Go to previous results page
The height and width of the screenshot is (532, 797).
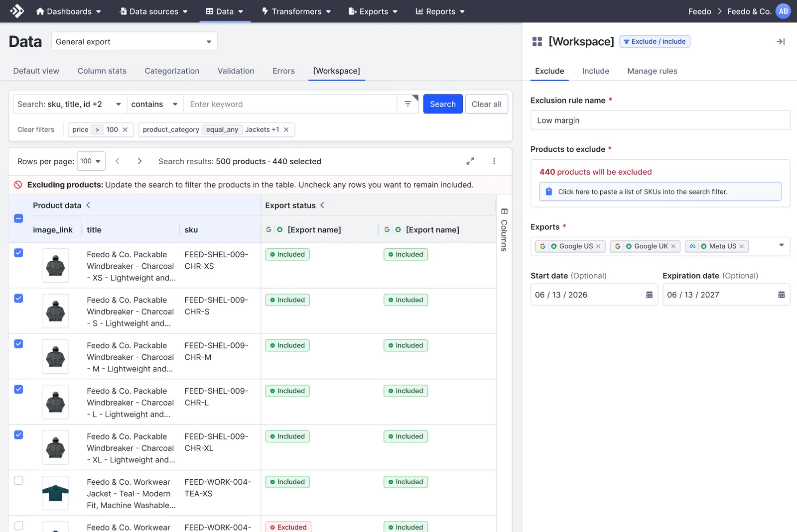tap(118, 161)
